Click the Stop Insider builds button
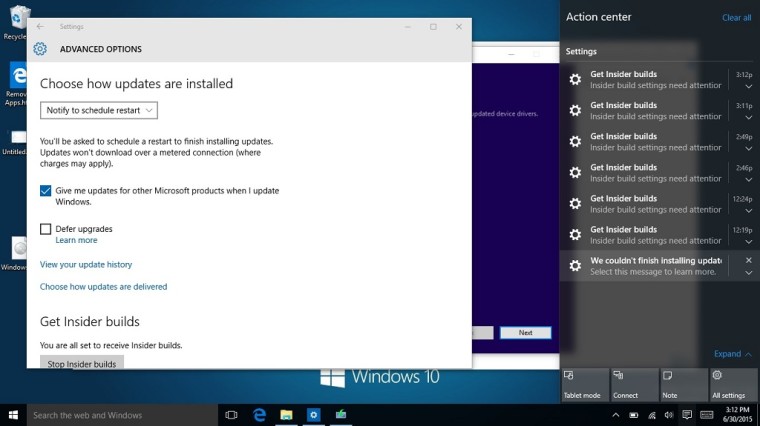 pyautogui.click(x=81, y=363)
